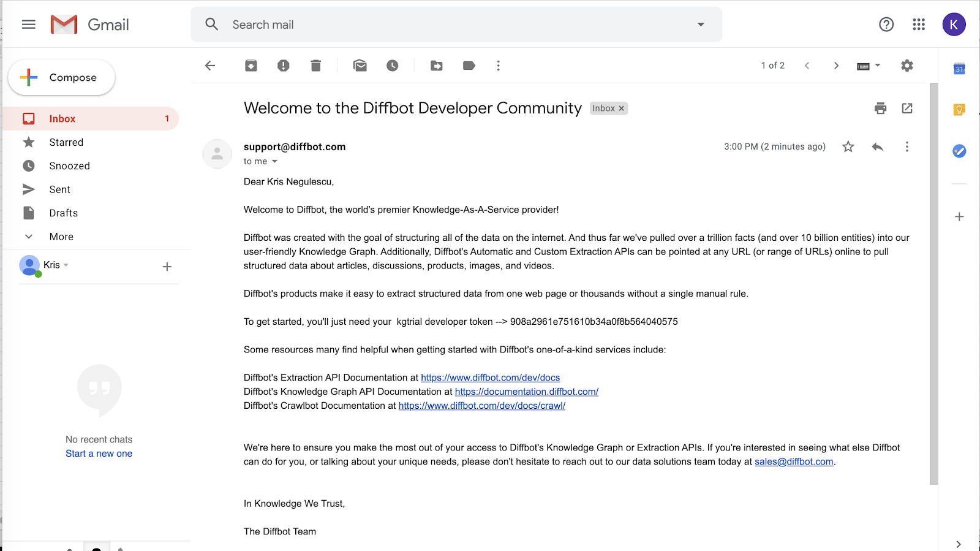This screenshot has height=551, width=980.
Task: Open the Drafts folder
Action: (91, 213)
